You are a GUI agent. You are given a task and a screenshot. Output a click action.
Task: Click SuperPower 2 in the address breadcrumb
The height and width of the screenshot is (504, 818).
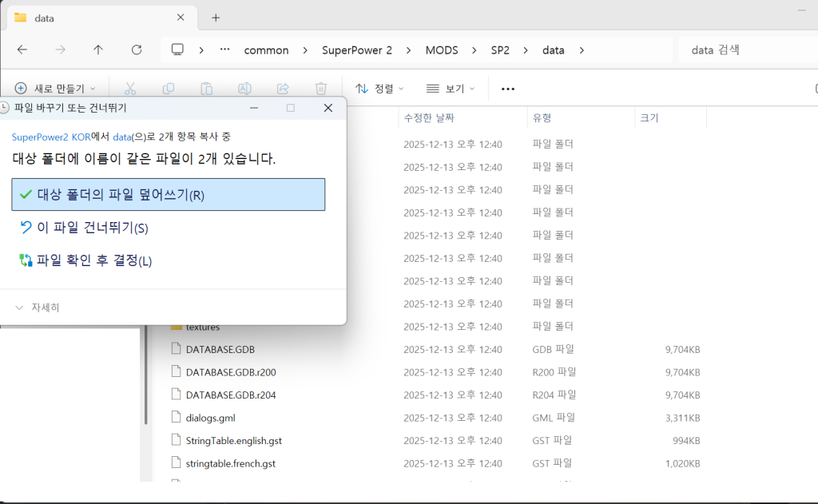[x=357, y=50]
